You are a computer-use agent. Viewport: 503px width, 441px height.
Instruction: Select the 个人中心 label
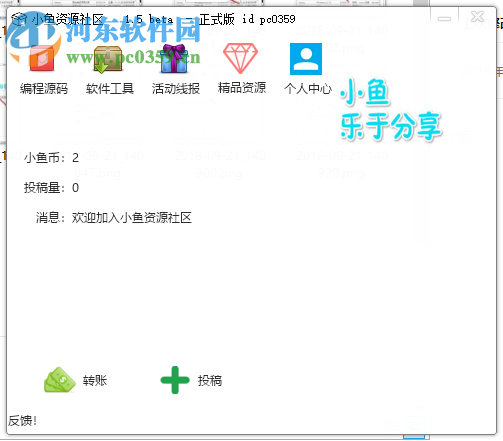point(308,89)
